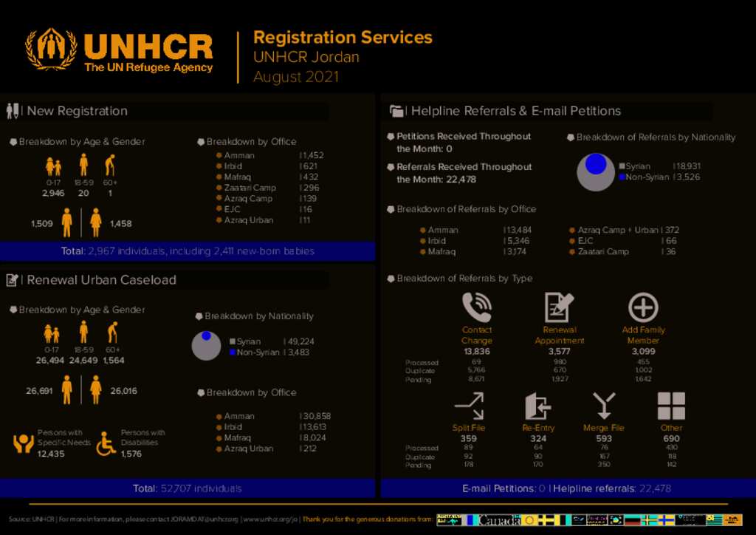This screenshot has height=535, width=756.
Task: Click the Azraq Camp 139 row
Action: click(267, 198)
